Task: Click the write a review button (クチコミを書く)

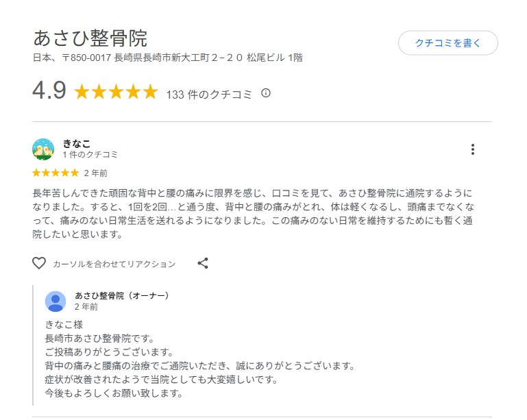Action: click(x=448, y=42)
